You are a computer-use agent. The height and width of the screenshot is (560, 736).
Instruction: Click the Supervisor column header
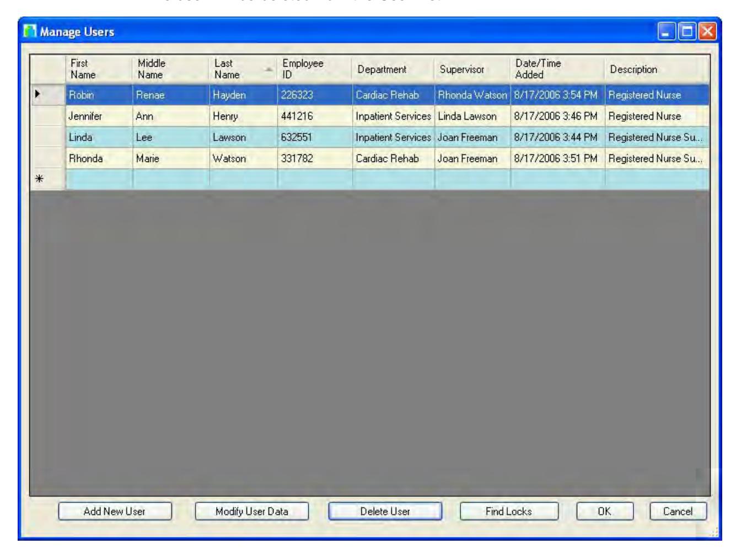pos(473,69)
